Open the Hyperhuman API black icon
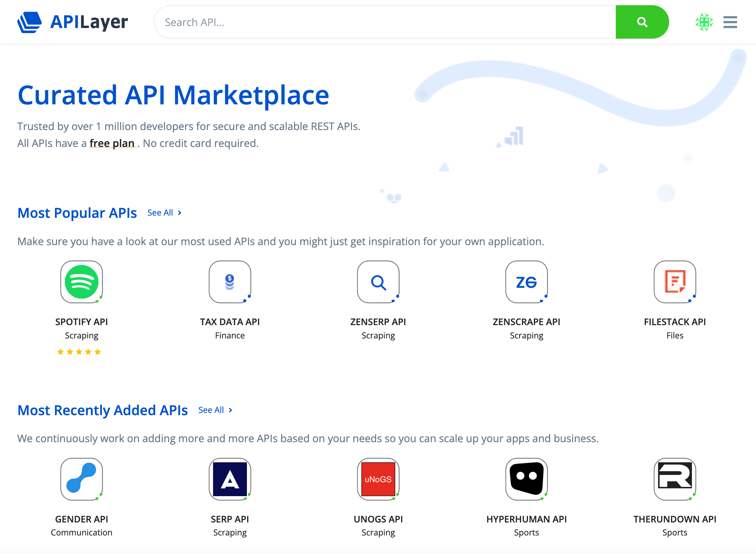The height and width of the screenshot is (554, 756). coord(526,479)
